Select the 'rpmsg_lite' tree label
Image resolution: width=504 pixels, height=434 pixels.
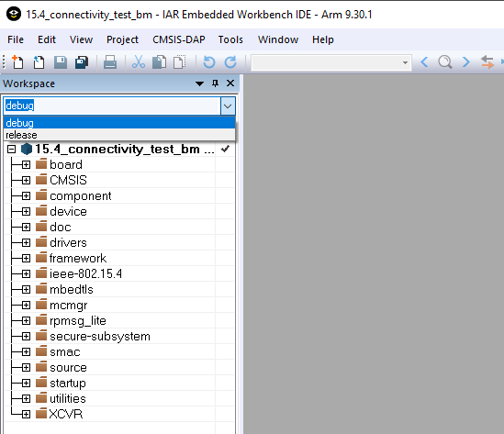pyautogui.click(x=78, y=321)
